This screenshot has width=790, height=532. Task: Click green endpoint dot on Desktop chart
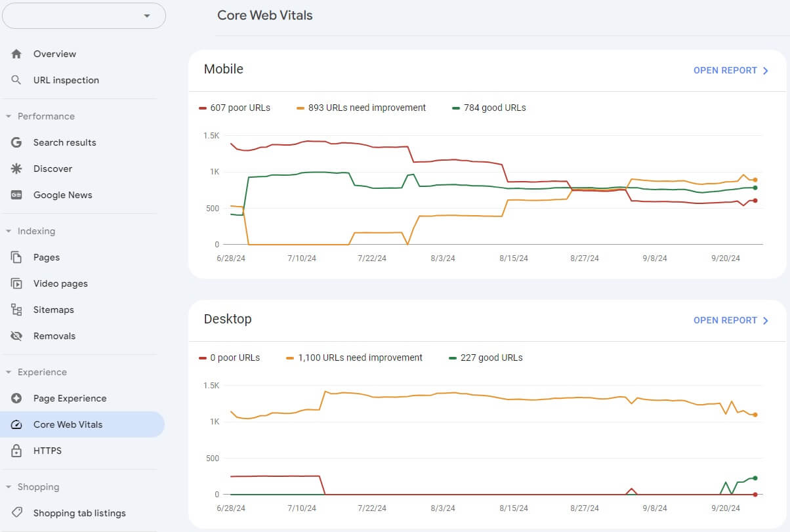[755, 478]
